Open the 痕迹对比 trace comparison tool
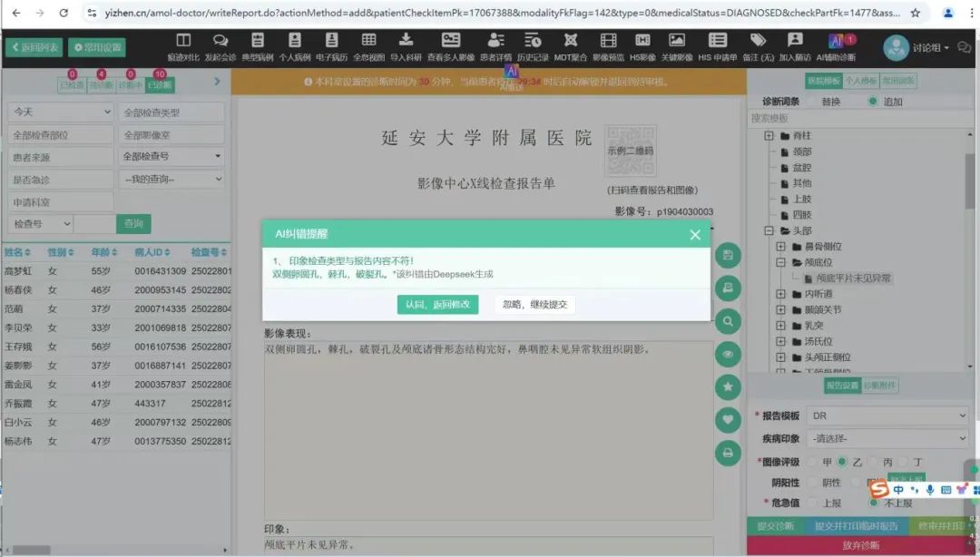The height and width of the screenshot is (557, 980). click(183, 47)
